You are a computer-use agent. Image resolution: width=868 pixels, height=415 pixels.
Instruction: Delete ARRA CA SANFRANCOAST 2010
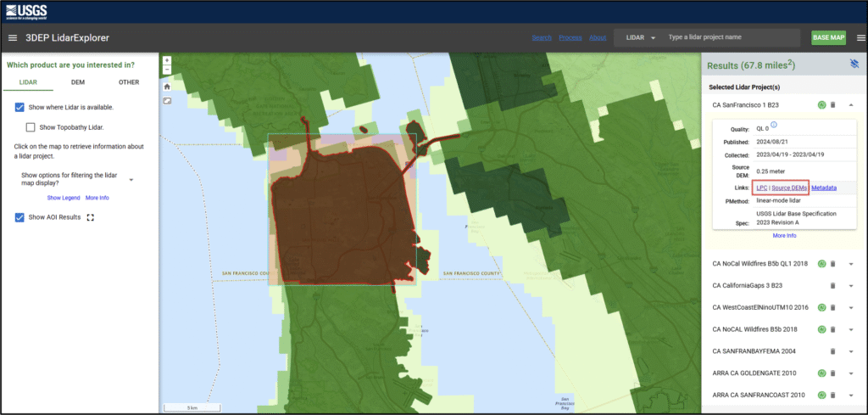point(832,395)
